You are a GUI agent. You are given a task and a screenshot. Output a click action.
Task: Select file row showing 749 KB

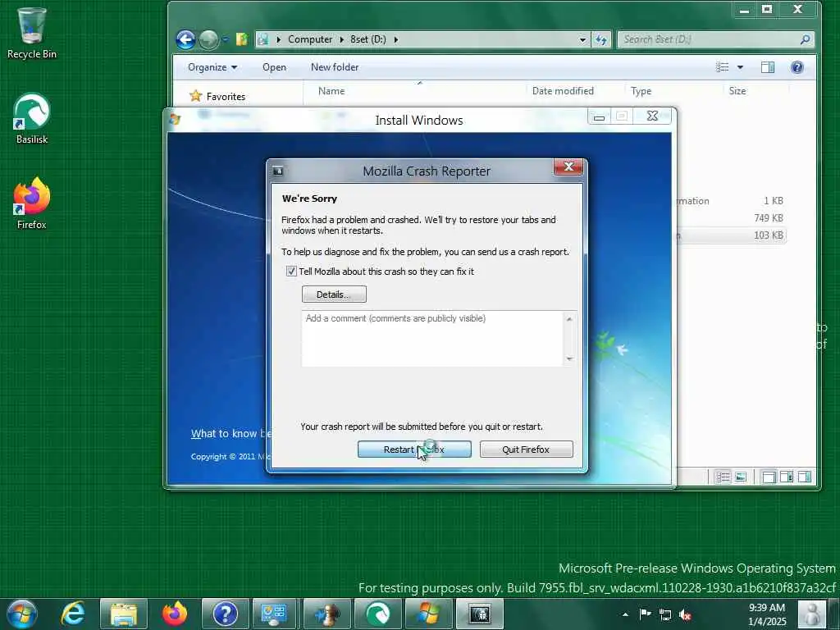tap(731, 218)
